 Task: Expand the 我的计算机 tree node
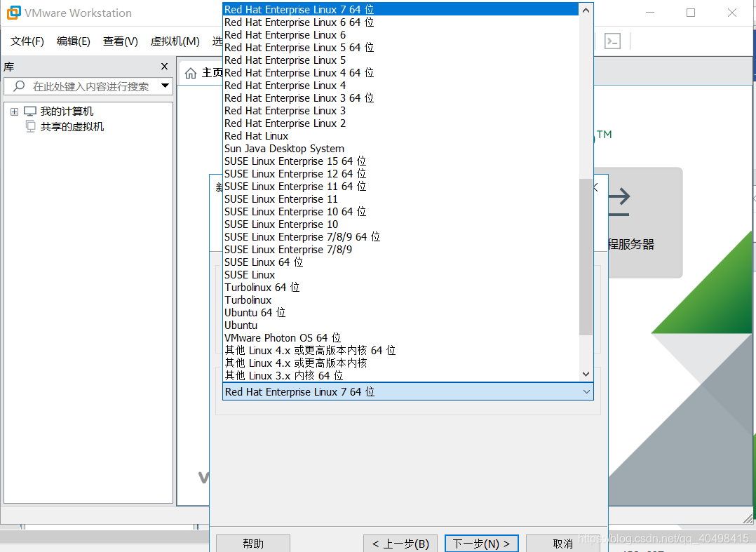[15, 112]
